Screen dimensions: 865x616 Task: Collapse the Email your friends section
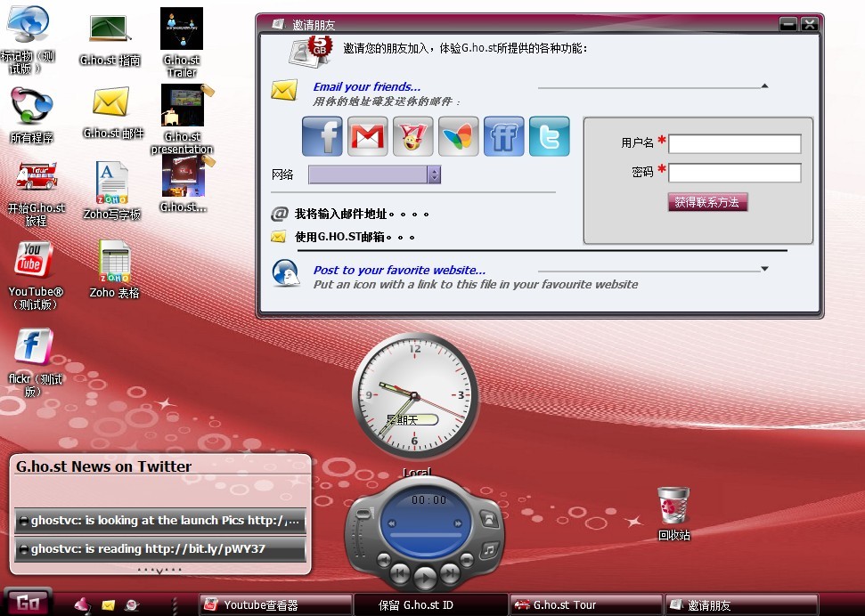764,86
